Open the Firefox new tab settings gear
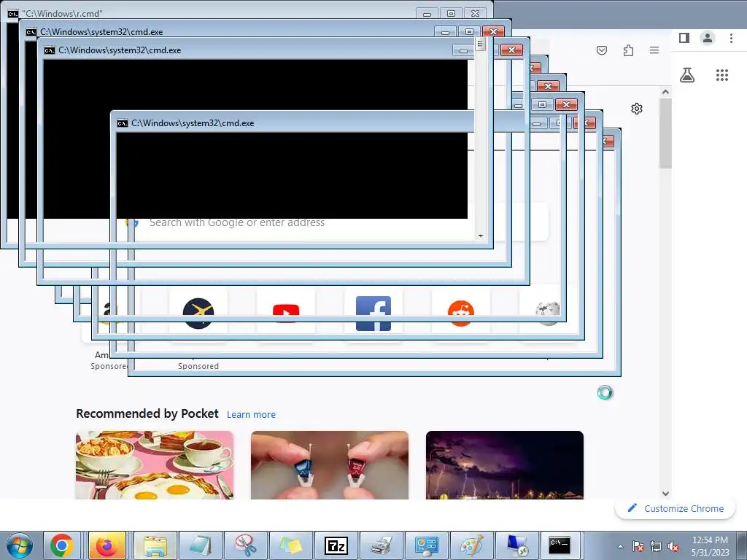Viewport: 747px width, 560px height. click(636, 109)
